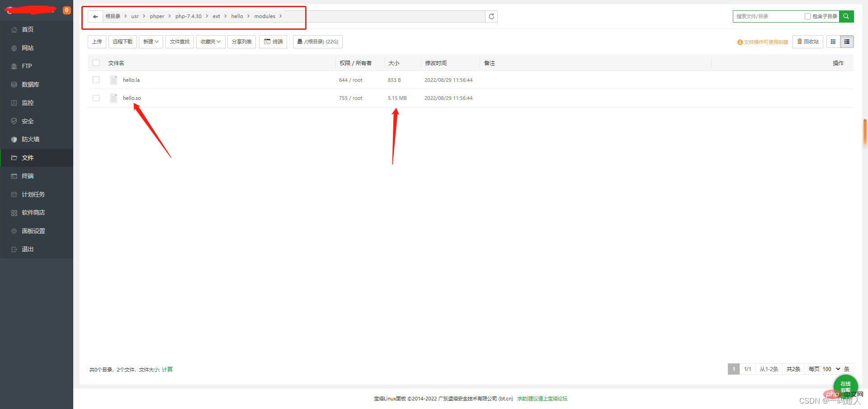Go to phper breadcrumb folder
868x409 pixels.
(157, 16)
